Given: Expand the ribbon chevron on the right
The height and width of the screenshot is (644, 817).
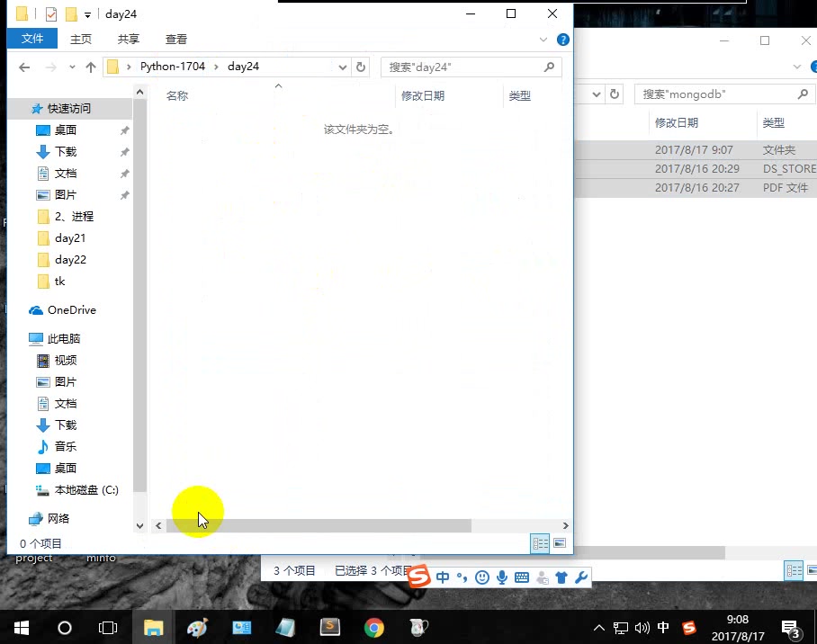Looking at the screenshot, I should click(x=543, y=39).
